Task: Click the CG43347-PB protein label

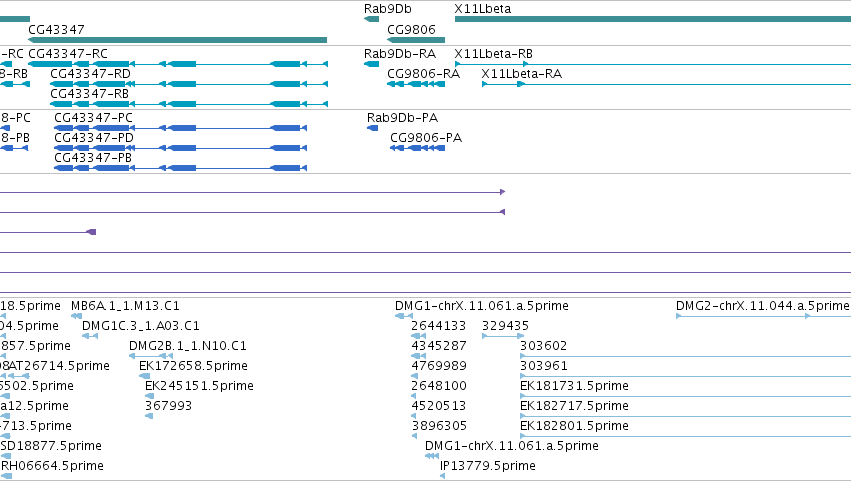Action: click(x=93, y=157)
